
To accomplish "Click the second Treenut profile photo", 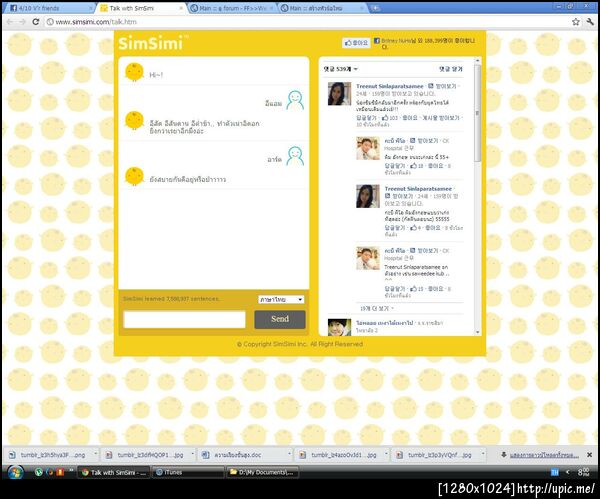I will pos(368,196).
